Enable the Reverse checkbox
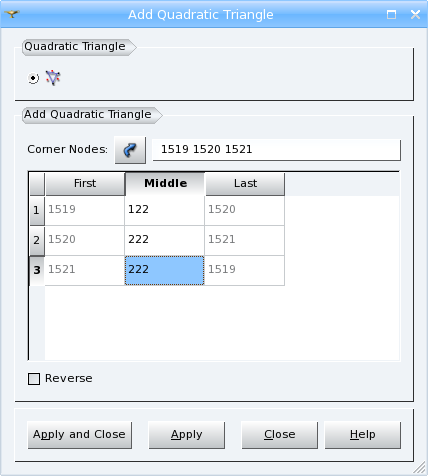This screenshot has width=428, height=476. (x=34, y=379)
